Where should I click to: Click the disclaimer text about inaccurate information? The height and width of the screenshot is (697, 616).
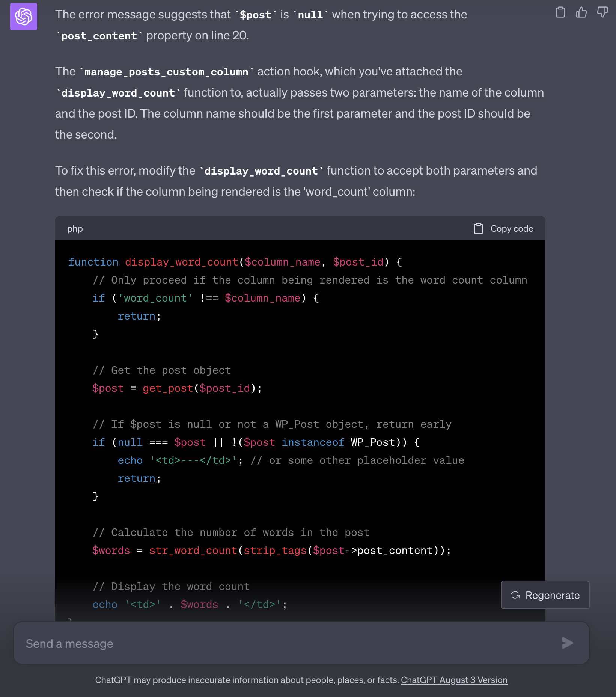(x=247, y=680)
